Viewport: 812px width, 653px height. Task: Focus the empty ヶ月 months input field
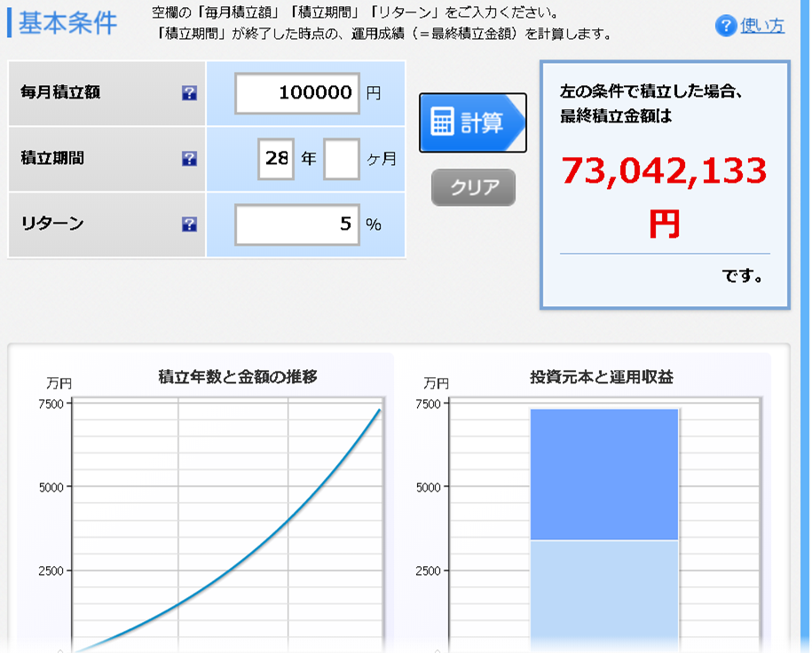pos(342,159)
